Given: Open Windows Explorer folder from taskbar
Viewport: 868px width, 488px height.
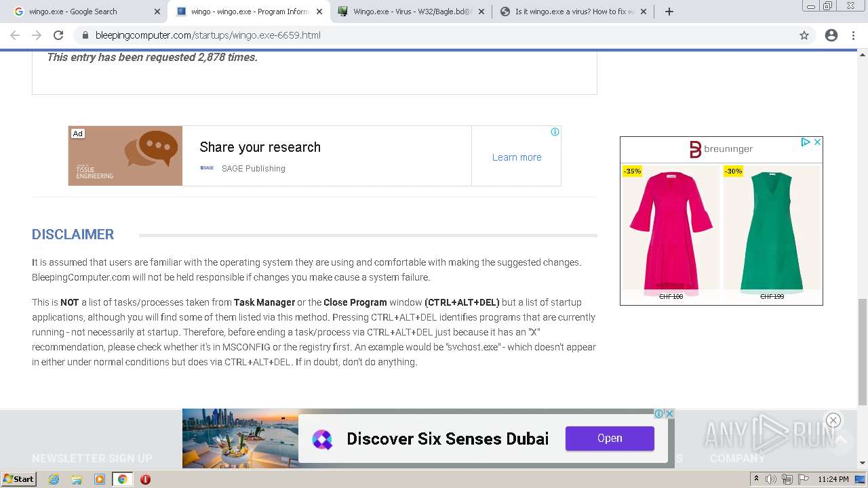Looking at the screenshot, I should pyautogui.click(x=77, y=479).
